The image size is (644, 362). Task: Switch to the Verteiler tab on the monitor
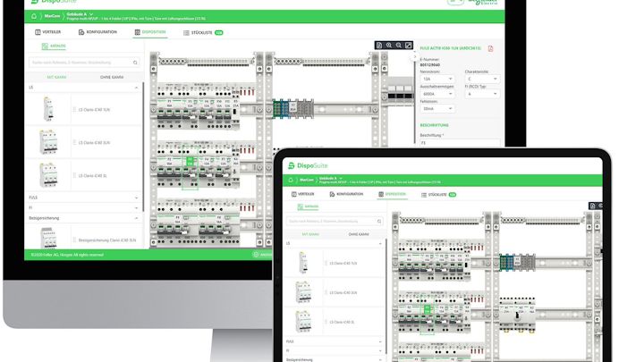[x=48, y=32]
